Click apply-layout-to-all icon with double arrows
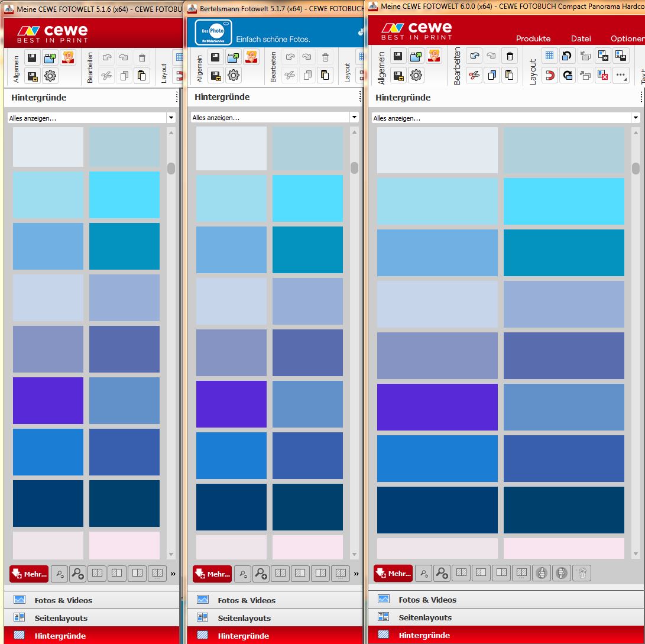This screenshot has height=644, width=645. click(x=602, y=56)
